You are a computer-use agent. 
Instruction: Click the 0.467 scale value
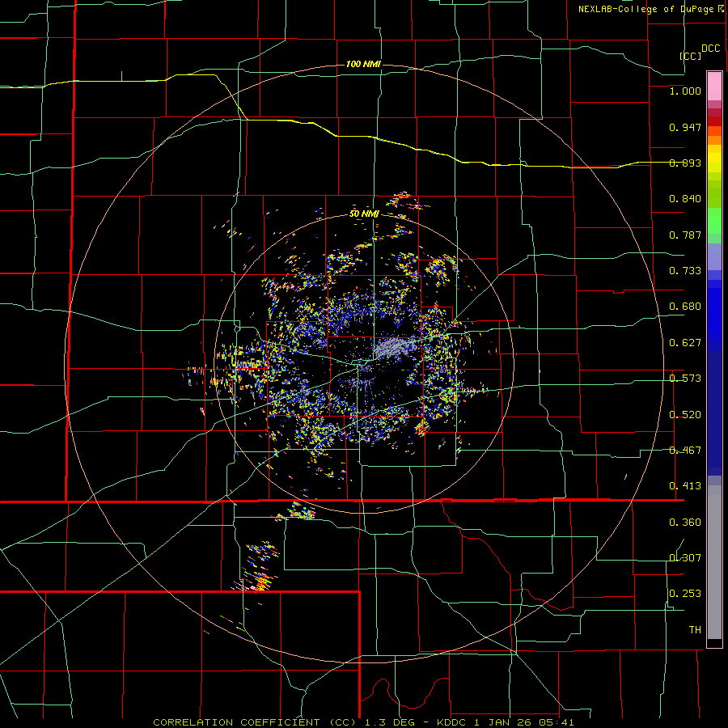pos(685,451)
